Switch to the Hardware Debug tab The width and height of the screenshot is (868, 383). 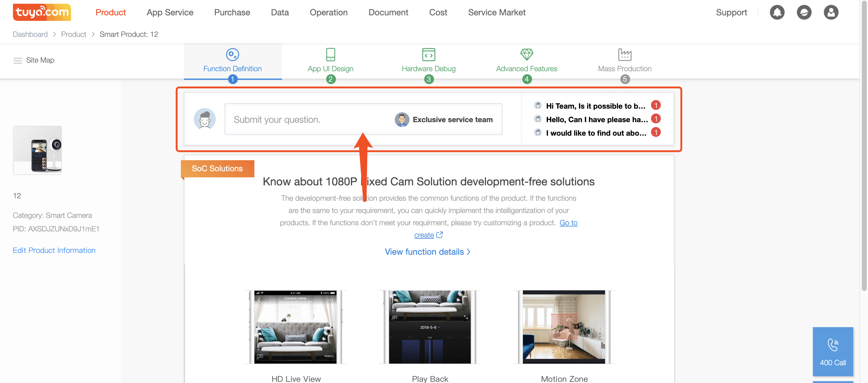428,61
